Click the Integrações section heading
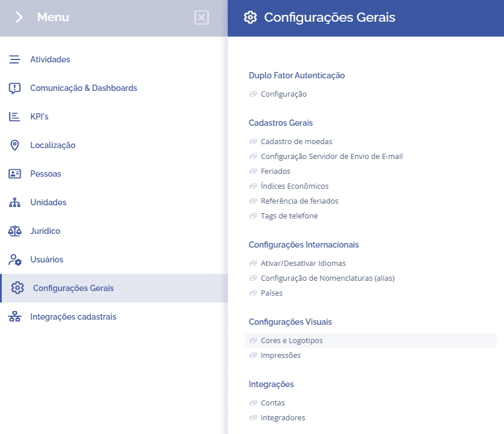The height and width of the screenshot is (434, 504). 271,384
